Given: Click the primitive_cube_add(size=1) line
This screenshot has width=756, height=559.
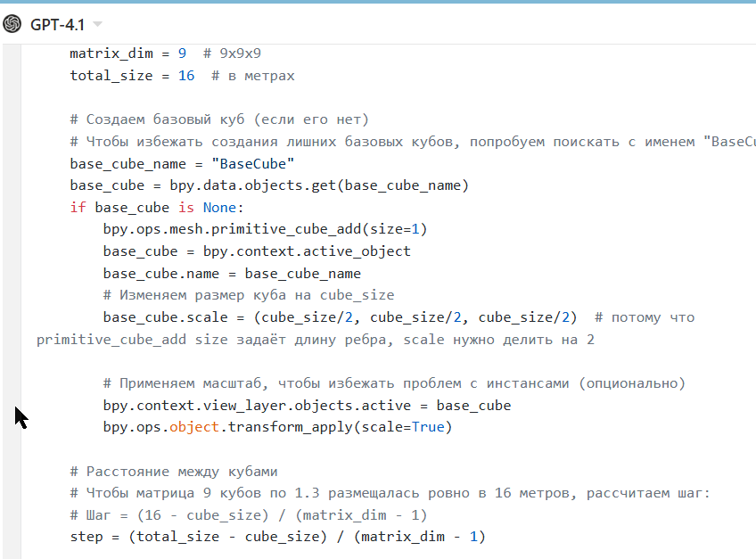Looking at the screenshot, I should [265, 230].
